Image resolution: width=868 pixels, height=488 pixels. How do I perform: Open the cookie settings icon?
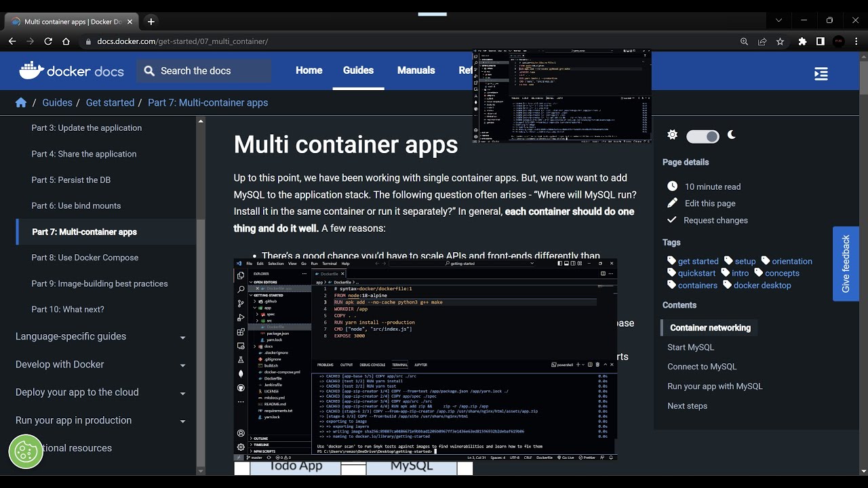click(26, 451)
